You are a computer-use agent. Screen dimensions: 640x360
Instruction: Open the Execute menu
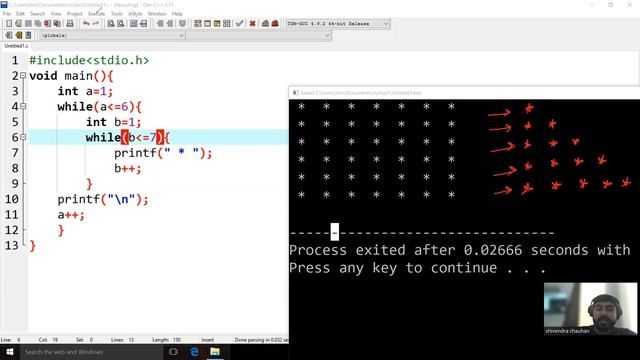[x=97, y=13]
